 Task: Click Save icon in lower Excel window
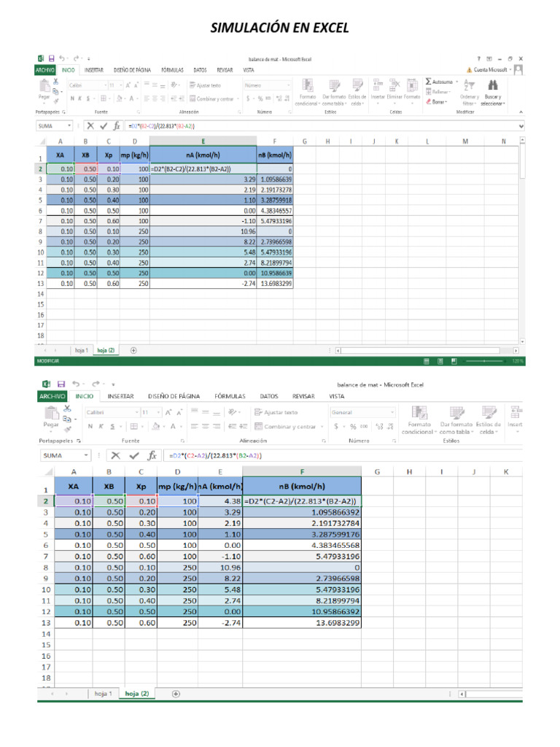tap(61, 384)
